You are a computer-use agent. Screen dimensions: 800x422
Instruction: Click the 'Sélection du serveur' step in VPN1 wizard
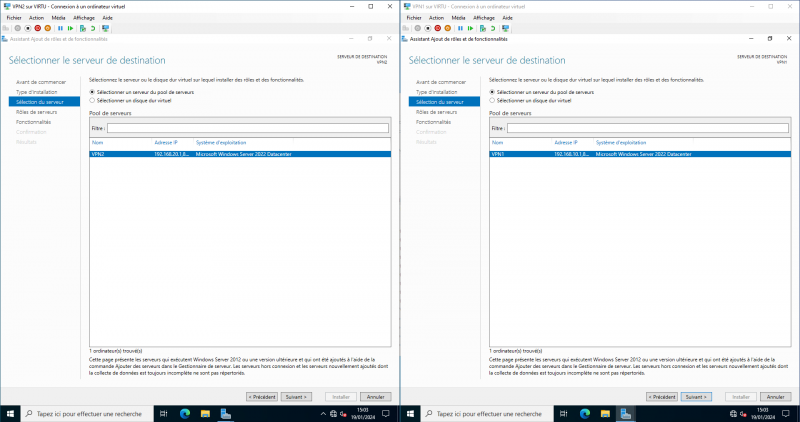click(x=444, y=102)
